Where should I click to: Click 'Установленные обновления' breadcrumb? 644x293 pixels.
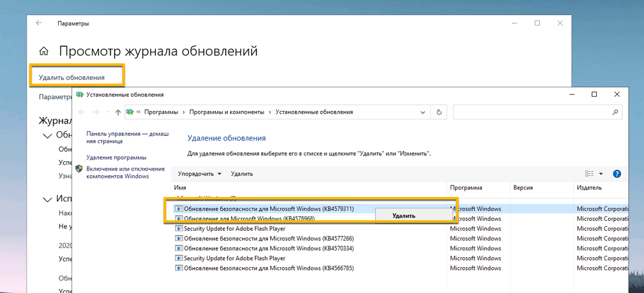tap(314, 112)
